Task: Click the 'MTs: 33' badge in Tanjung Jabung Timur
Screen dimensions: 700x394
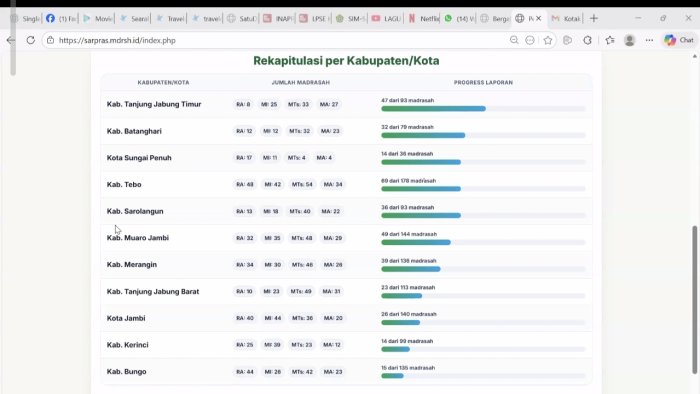Action: 298,104
